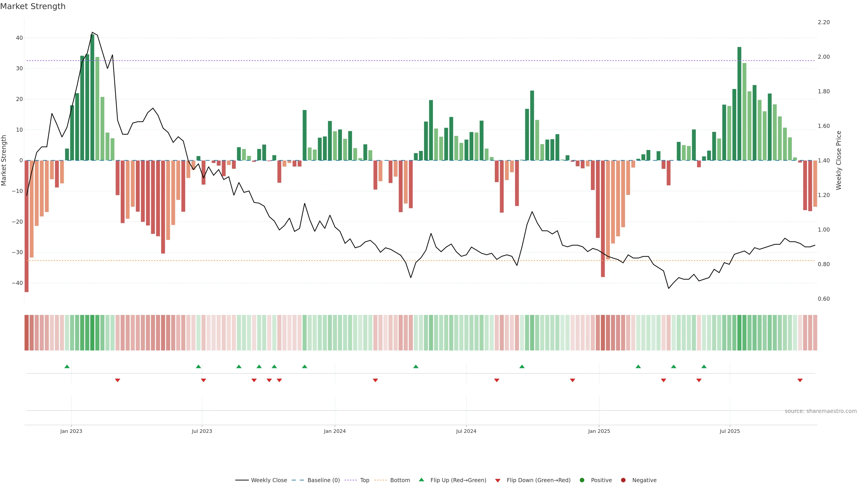The height and width of the screenshot is (488, 868).
Task: Click the last red flip-down triangle marker
Action: [x=800, y=380]
